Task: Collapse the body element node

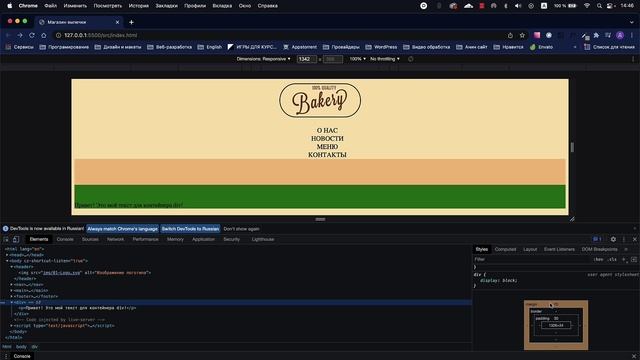Action: click(7, 260)
